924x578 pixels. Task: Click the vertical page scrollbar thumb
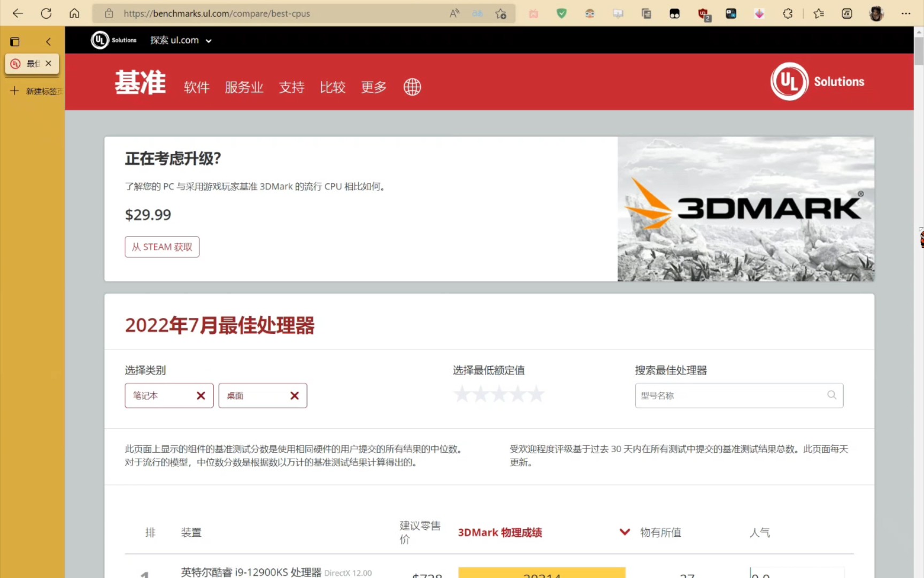click(x=919, y=51)
